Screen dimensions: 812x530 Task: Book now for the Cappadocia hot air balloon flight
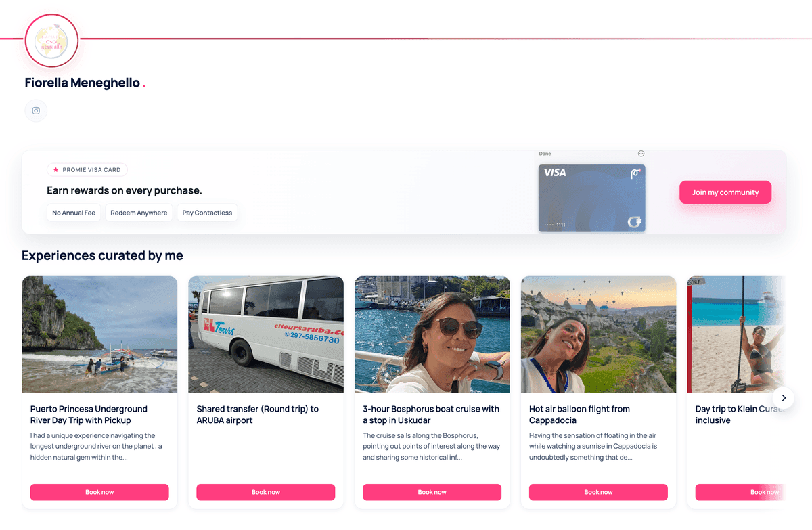point(598,492)
